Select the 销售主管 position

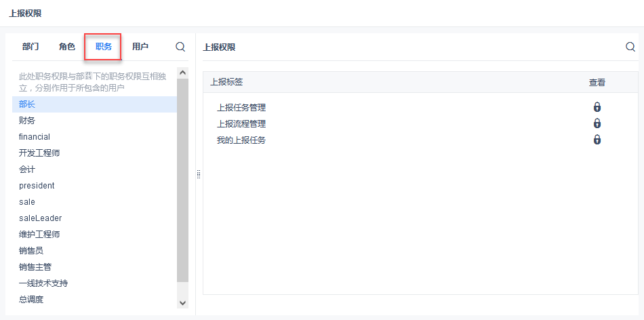point(94,267)
